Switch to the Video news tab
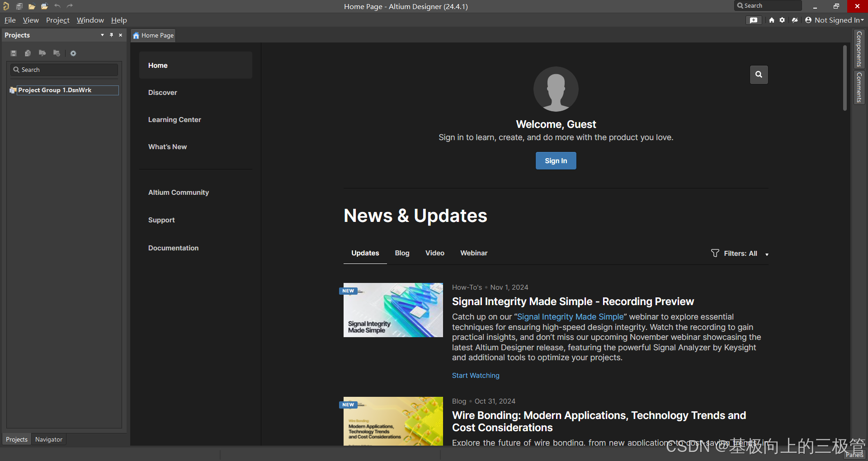 tap(435, 253)
